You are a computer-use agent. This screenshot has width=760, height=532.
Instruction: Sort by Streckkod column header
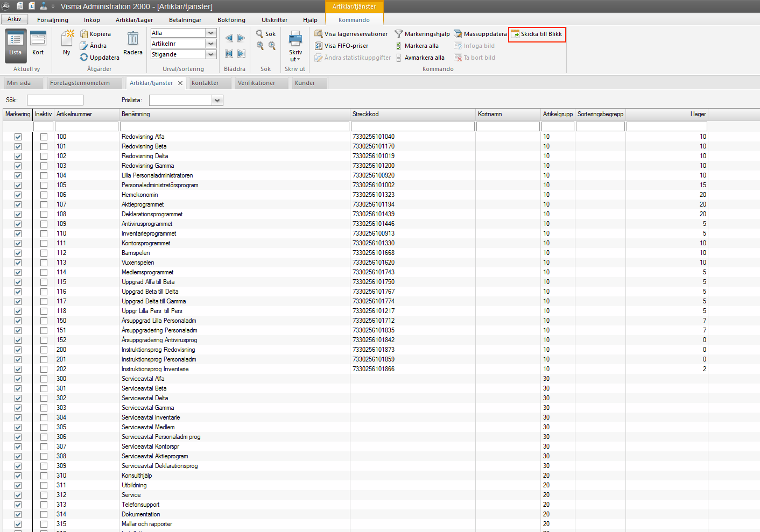(413, 114)
